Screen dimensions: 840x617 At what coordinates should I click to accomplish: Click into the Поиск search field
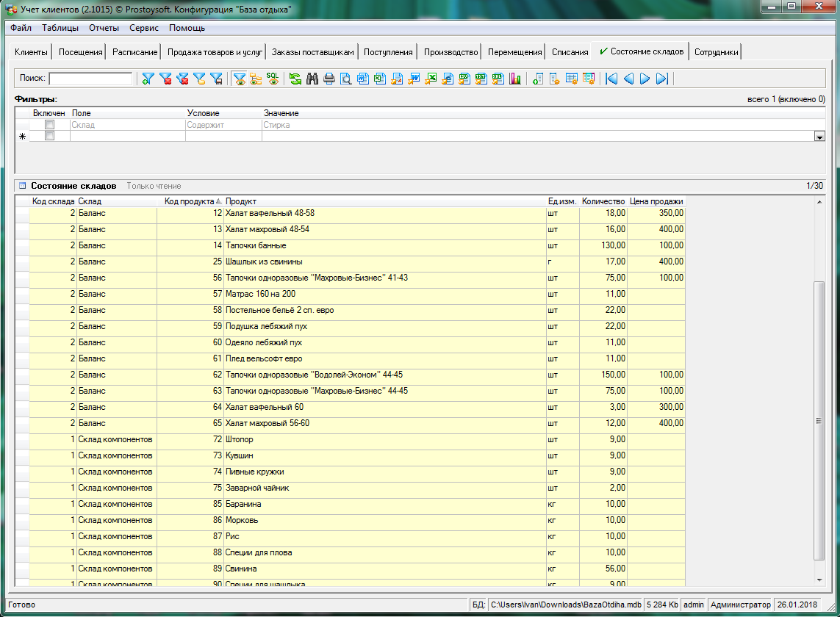coord(90,79)
